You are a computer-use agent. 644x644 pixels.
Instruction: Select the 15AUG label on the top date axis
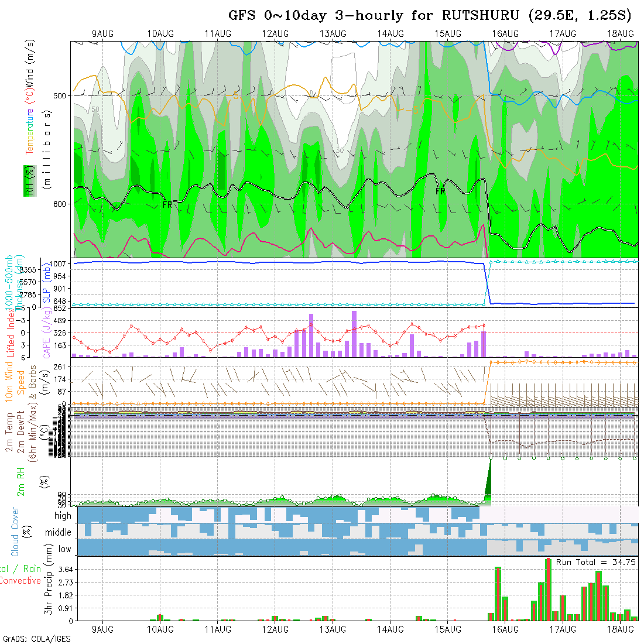(448, 34)
